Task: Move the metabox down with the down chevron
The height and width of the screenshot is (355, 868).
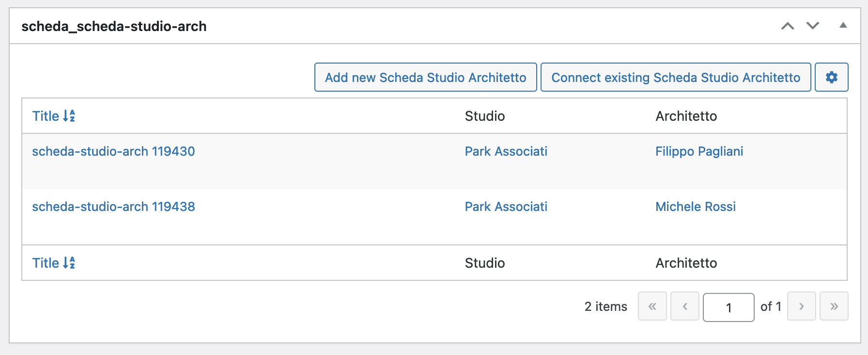Action: pos(813,26)
